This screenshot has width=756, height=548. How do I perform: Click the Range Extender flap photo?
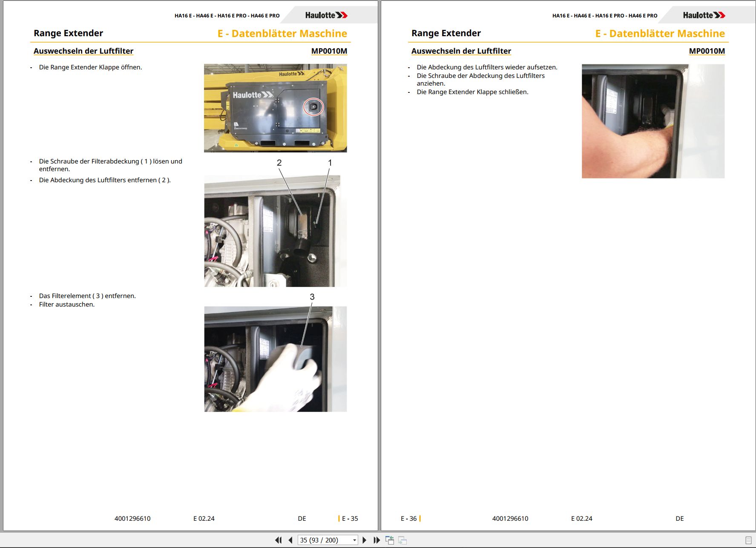tap(275, 108)
